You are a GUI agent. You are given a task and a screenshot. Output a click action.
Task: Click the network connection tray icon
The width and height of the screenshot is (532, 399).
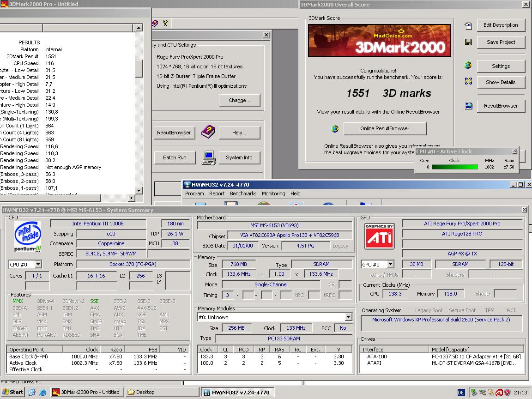click(483, 393)
